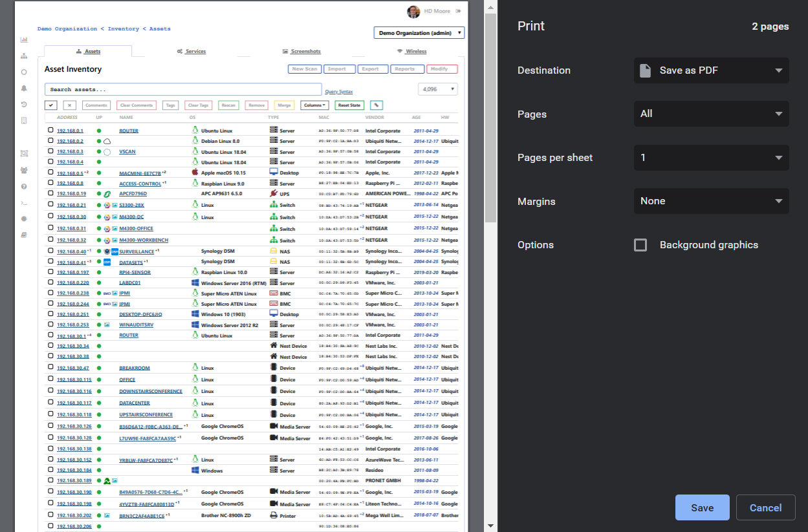Click the Save button in Print dialog
The width and height of the screenshot is (808, 532).
point(702,507)
